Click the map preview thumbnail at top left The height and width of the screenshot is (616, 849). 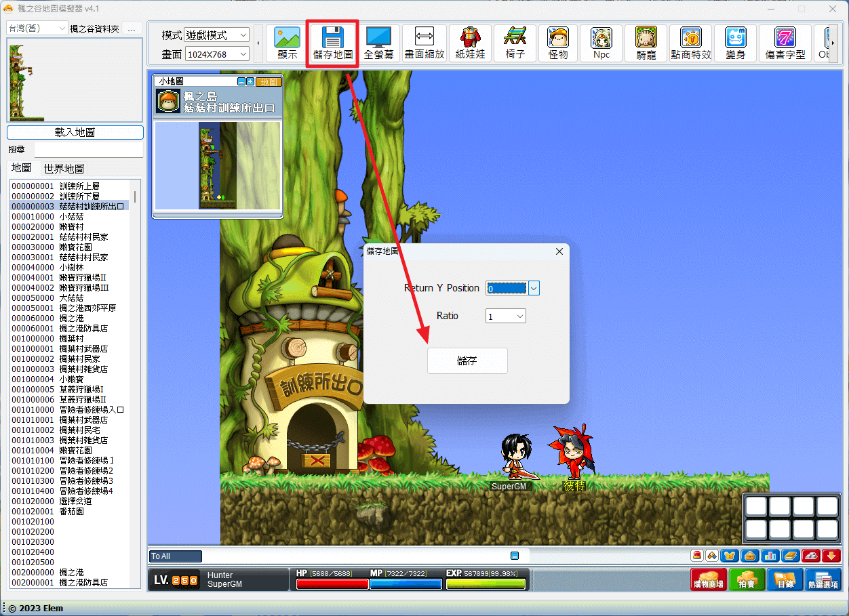75,80
